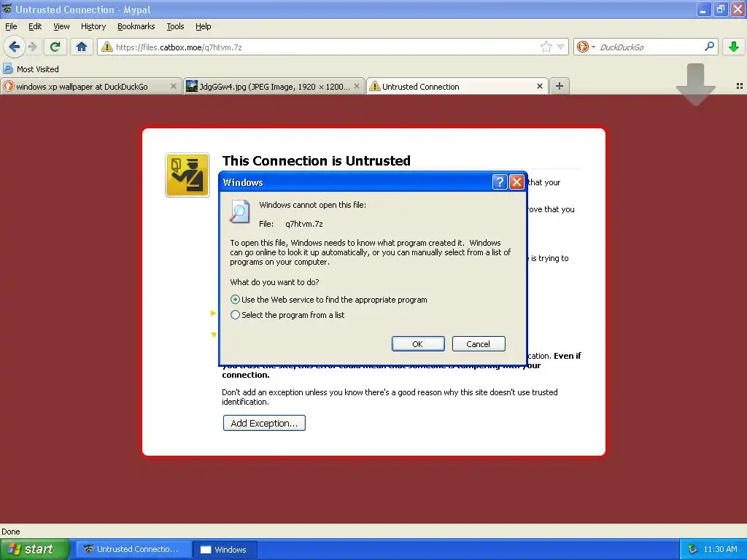747x560 pixels.
Task: Close the JdgGGw4.jpg tab
Action: (x=356, y=86)
